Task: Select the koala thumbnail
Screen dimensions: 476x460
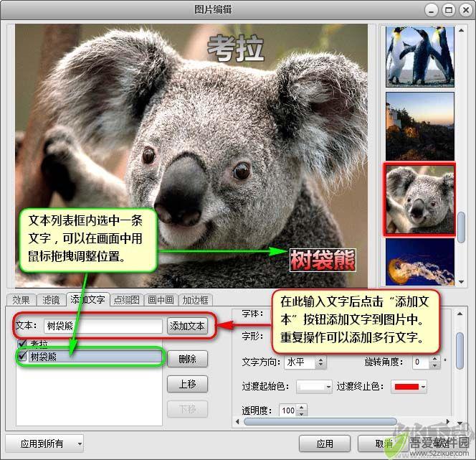Action: point(420,200)
